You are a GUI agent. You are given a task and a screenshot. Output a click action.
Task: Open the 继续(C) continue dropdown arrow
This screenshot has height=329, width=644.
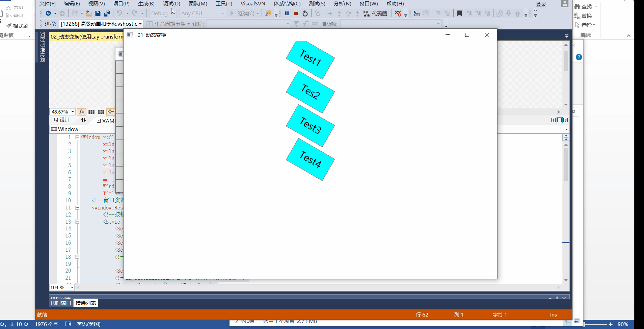click(x=258, y=14)
